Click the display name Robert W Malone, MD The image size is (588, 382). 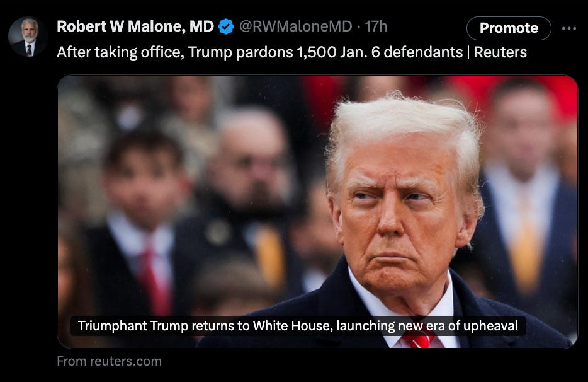[135, 26]
